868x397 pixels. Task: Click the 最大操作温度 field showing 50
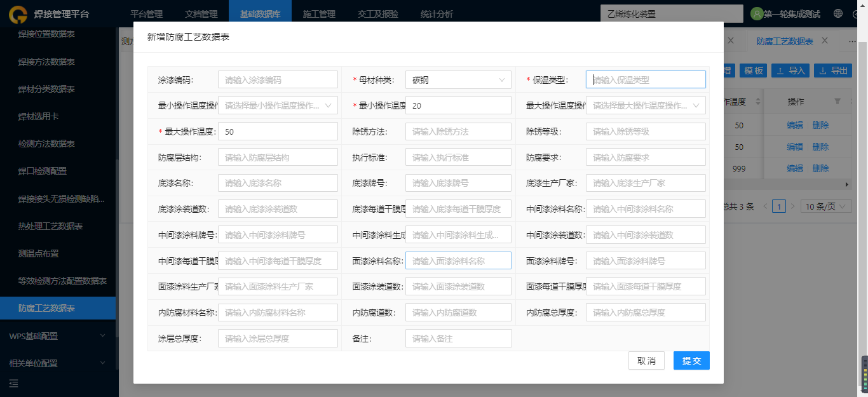tap(278, 131)
